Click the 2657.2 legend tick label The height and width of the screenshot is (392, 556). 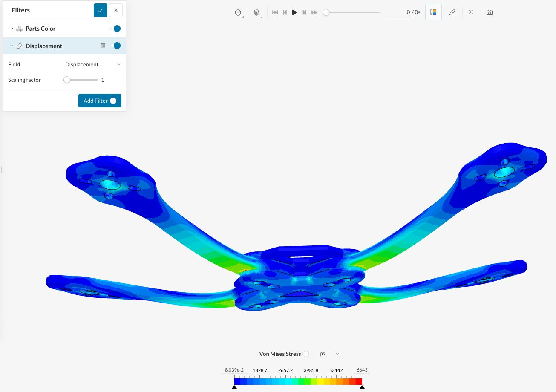click(x=285, y=370)
